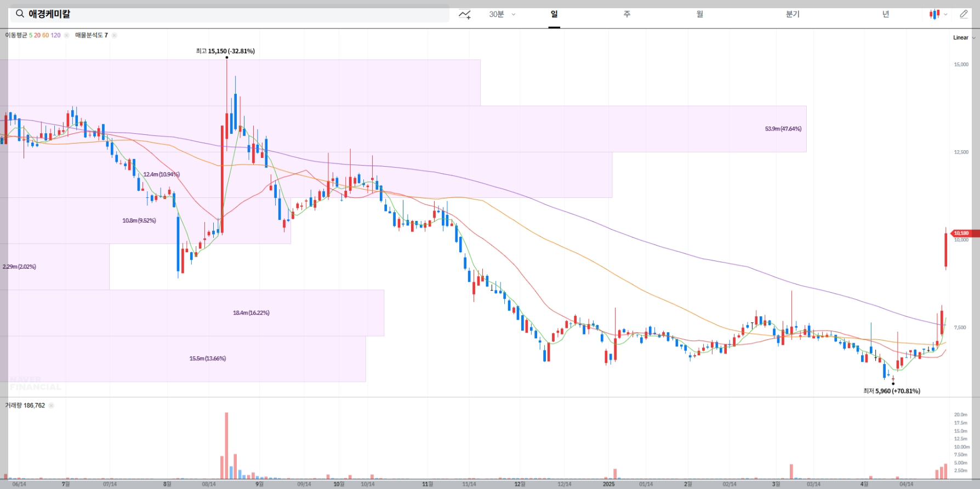Click the 거래량 186,762 volume label
980x489 pixels.
click(25, 406)
